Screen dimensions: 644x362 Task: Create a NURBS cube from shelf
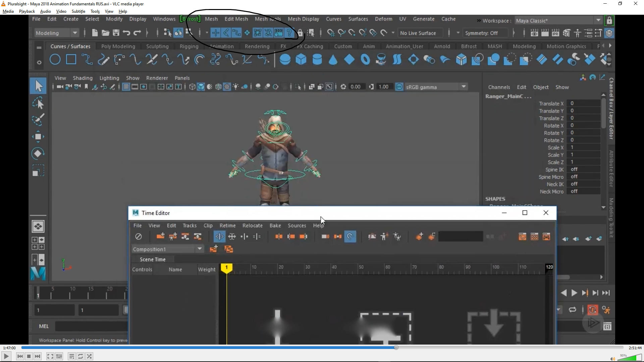301,60
